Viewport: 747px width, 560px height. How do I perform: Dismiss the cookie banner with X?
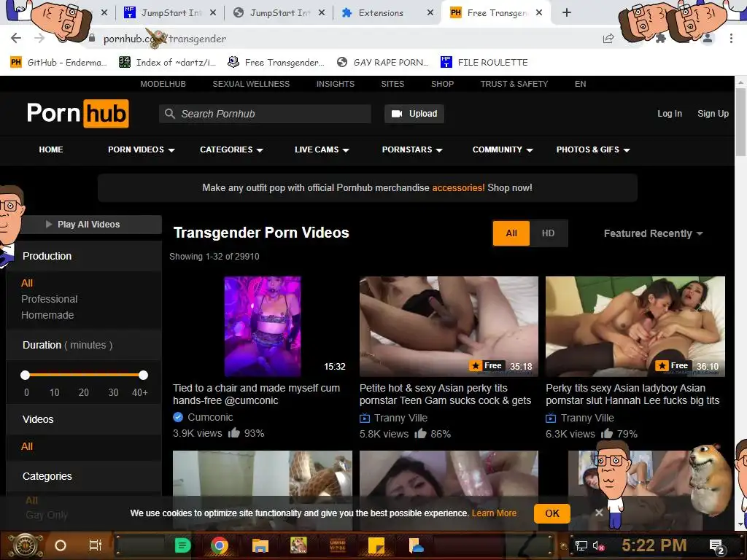[x=599, y=513]
